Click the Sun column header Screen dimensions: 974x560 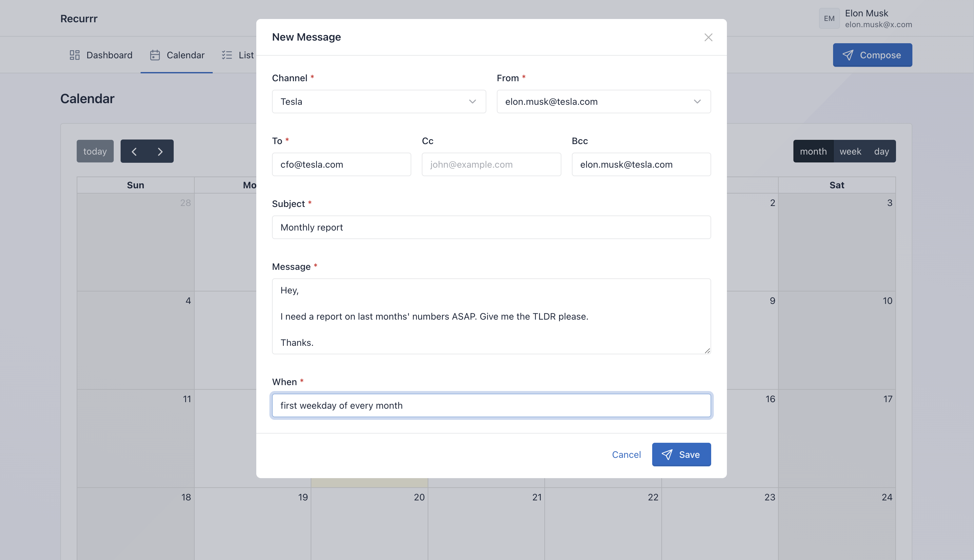tap(135, 185)
